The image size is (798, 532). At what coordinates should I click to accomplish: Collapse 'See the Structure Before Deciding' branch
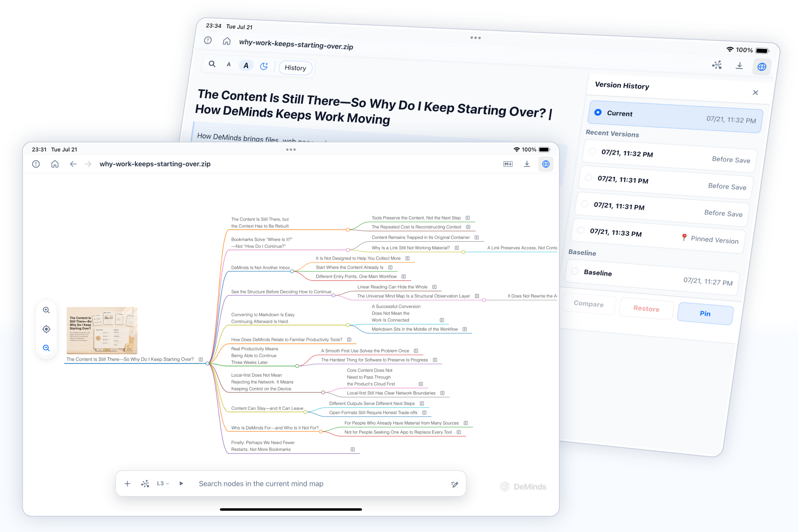coord(334,296)
